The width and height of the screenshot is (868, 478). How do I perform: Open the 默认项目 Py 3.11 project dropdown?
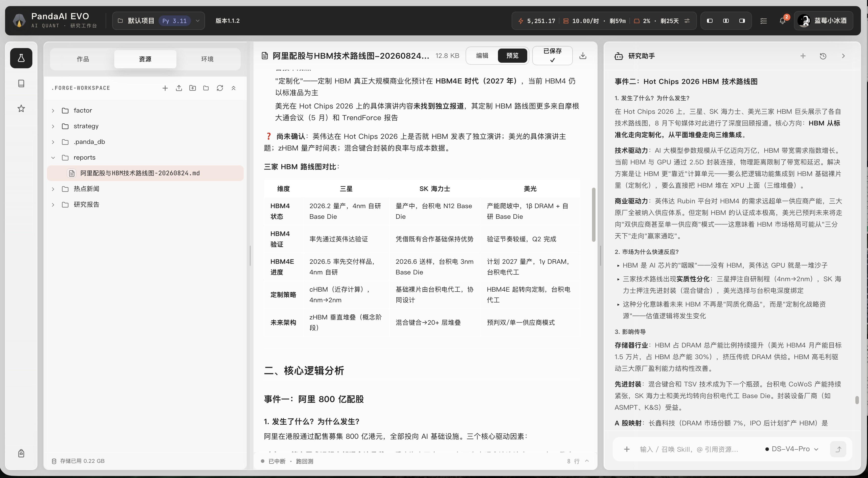pyautogui.click(x=158, y=20)
